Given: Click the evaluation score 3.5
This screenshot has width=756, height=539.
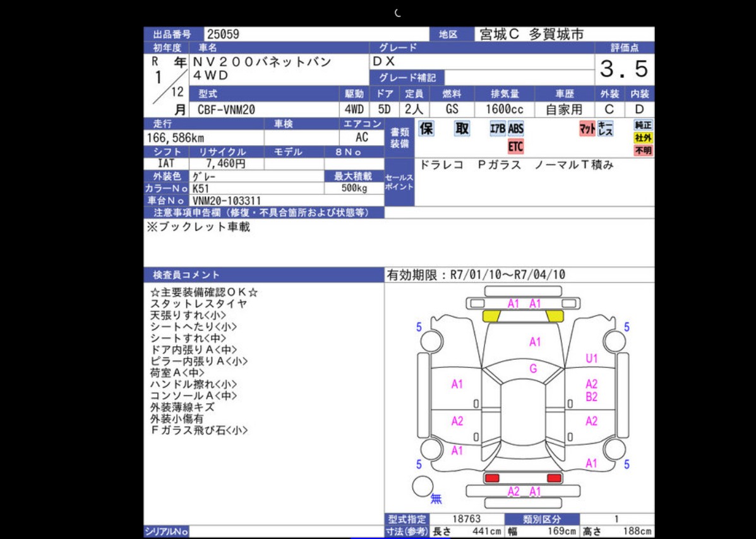Looking at the screenshot, I should (x=624, y=69).
